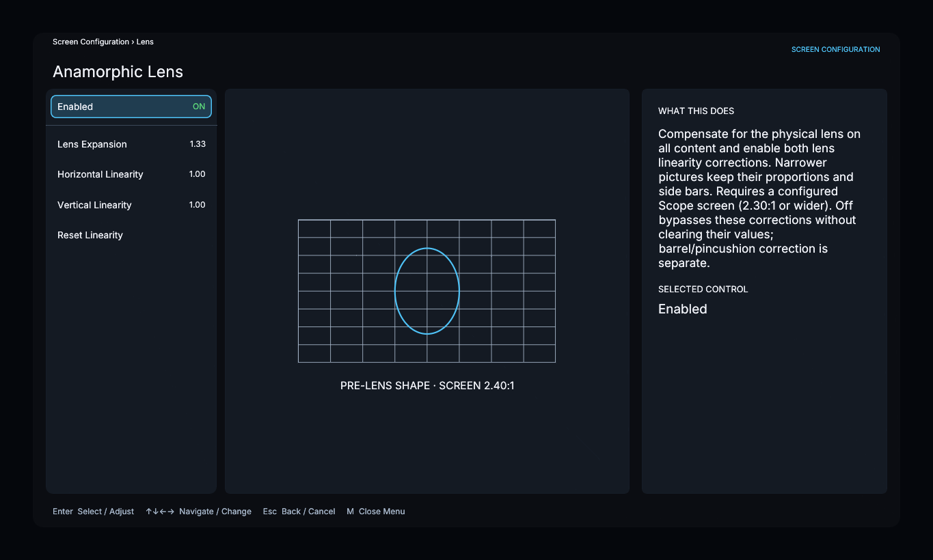Click the 1.33 Lens Expansion value
Image resolution: width=933 pixels, height=560 pixels.
click(x=198, y=144)
